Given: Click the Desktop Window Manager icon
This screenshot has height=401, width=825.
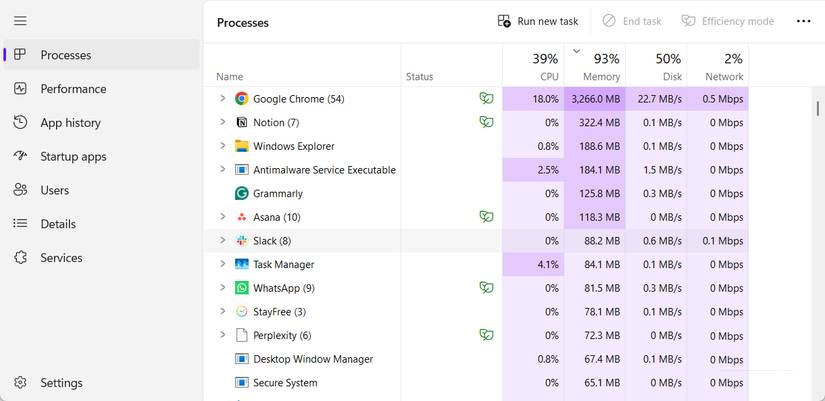Looking at the screenshot, I should click(x=242, y=359).
